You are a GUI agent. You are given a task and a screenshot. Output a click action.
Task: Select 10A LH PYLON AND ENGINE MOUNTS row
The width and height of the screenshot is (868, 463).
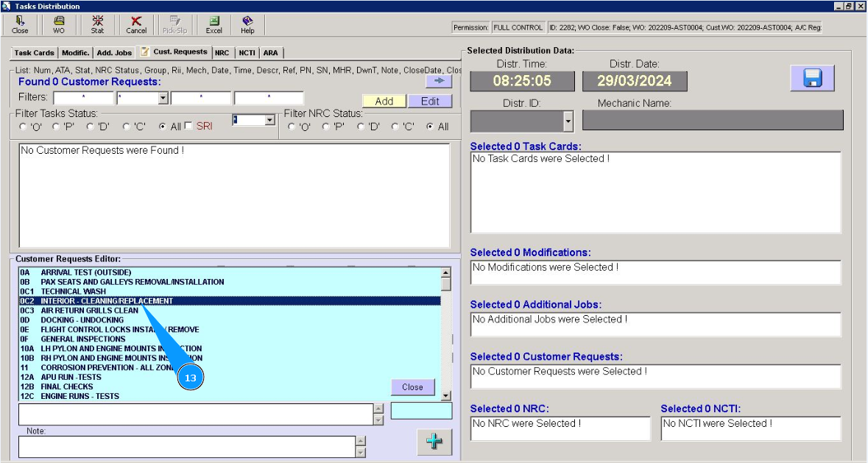coord(230,348)
